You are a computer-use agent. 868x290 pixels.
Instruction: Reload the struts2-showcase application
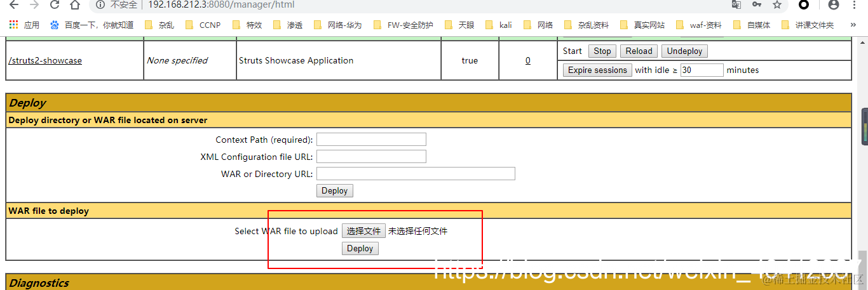639,51
